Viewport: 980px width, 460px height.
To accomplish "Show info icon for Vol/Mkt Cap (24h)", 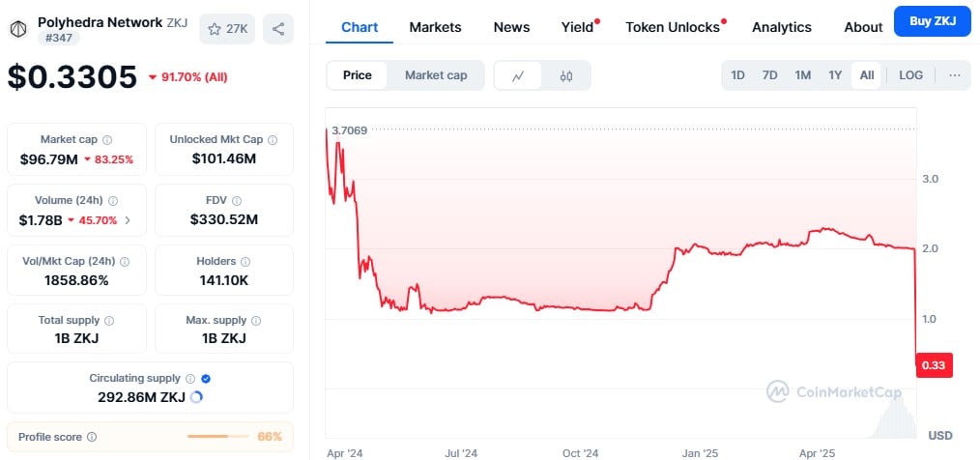I will point(125,261).
